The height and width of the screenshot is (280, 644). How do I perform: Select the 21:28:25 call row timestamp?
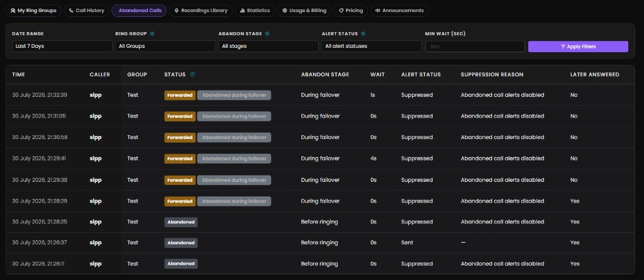40,221
